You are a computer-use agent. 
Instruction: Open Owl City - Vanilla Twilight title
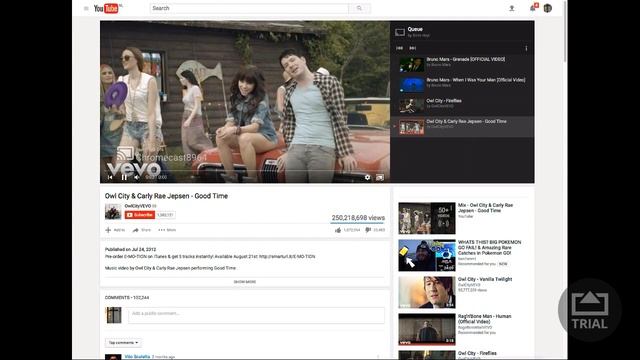485,279
